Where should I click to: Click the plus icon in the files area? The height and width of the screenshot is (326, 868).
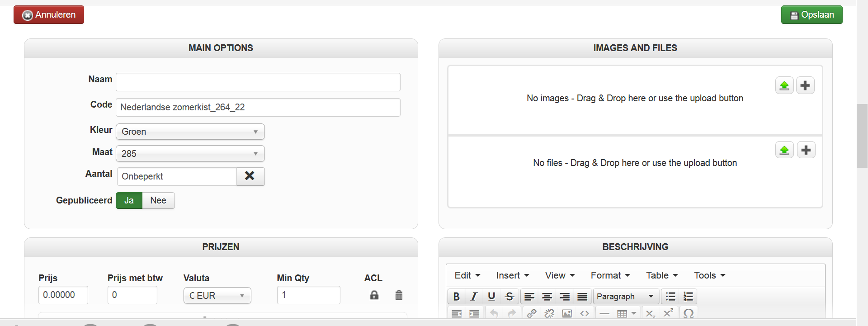pos(806,150)
